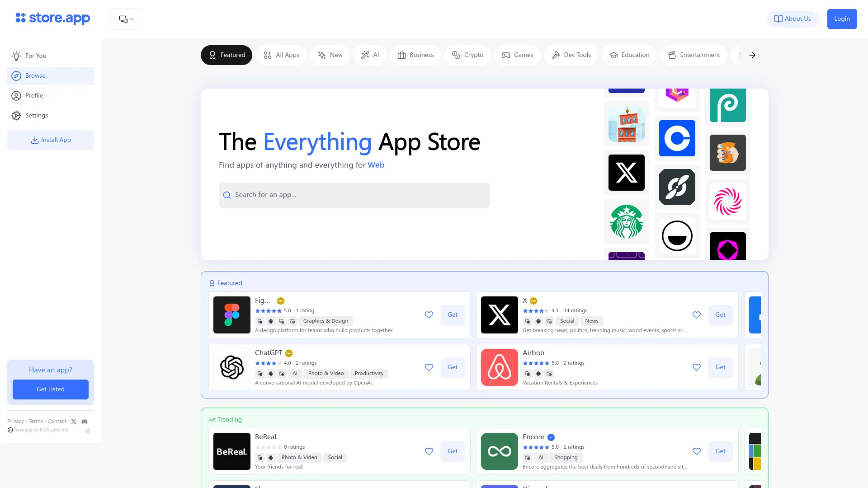Open the Coinbase blue C icon tile
Viewport: 868px width, 488px height.
pyautogui.click(x=677, y=138)
